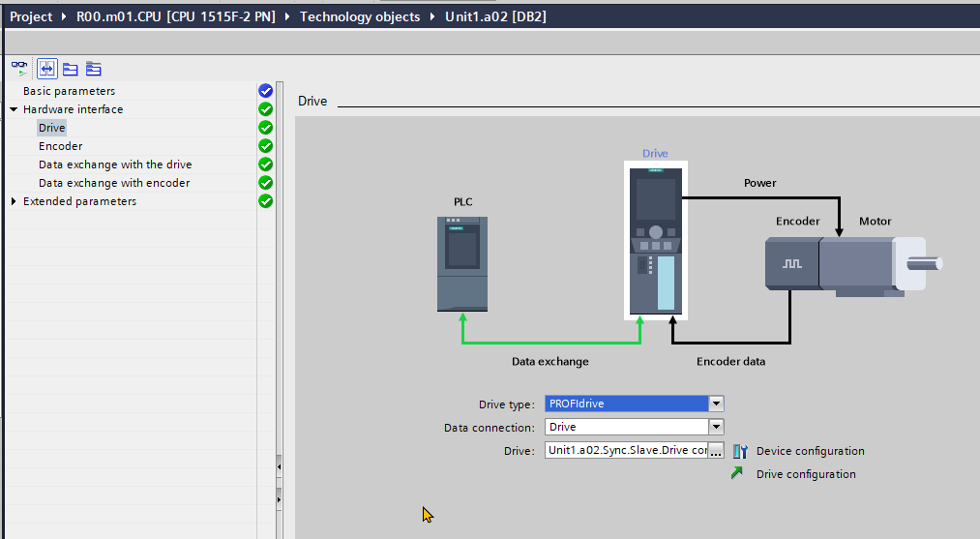
Task: Click green checkmark of Extended parameters
Action: coord(266,201)
